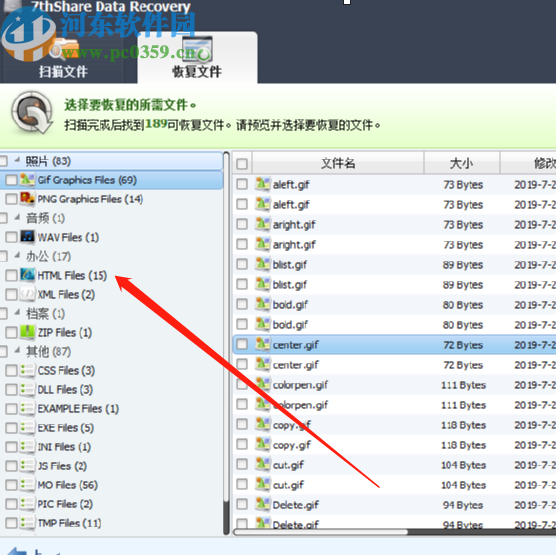Select the first colorpen.gif file name
Image resolution: width=556 pixels, height=555 pixels.
(300, 385)
